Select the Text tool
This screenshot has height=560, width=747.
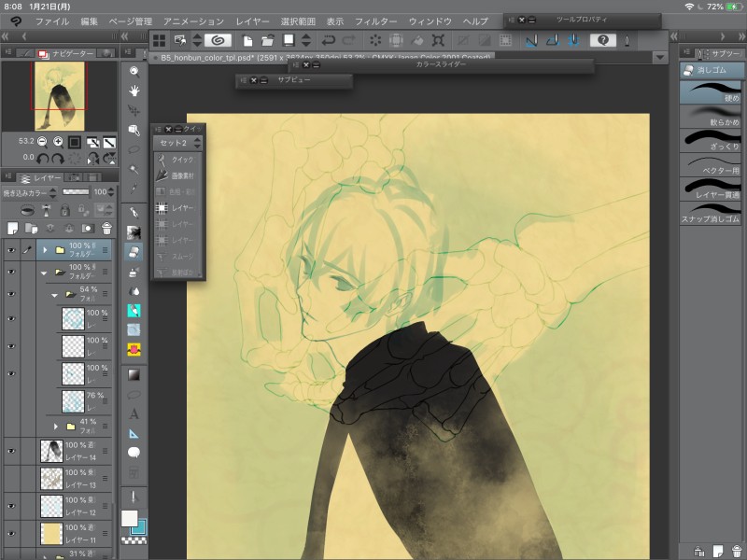134,413
